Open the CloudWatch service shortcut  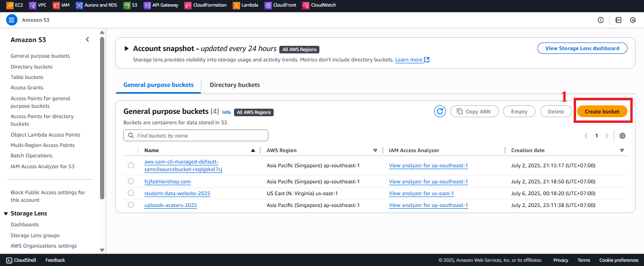tap(319, 5)
